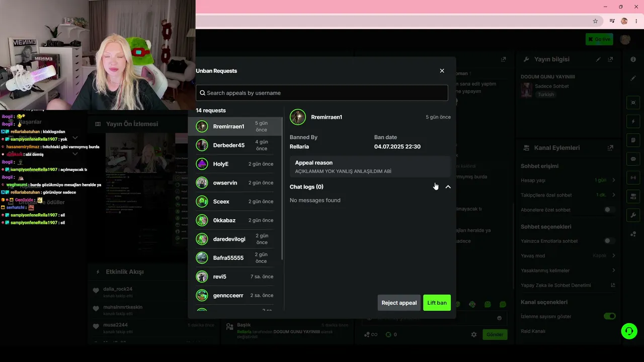Open the HolyE unban request
The width and height of the screenshot is (644, 362).
click(235, 164)
